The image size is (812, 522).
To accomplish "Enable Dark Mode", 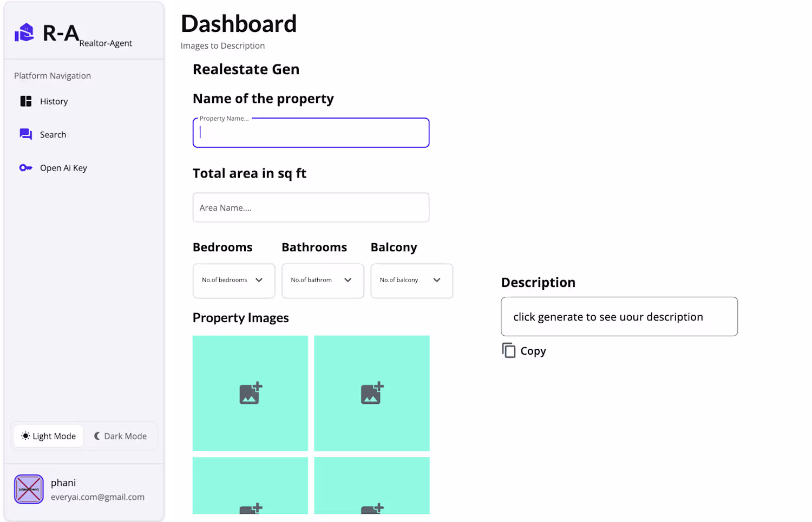I will [121, 436].
